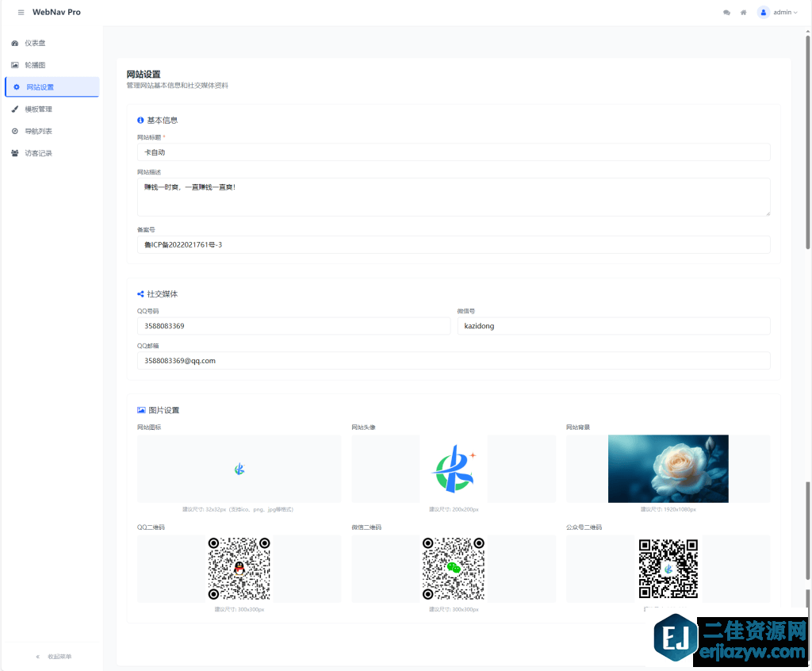The width and height of the screenshot is (812, 671).
Task: Click the hamburger menu icon beside WebNav Pro
Action: (x=21, y=13)
